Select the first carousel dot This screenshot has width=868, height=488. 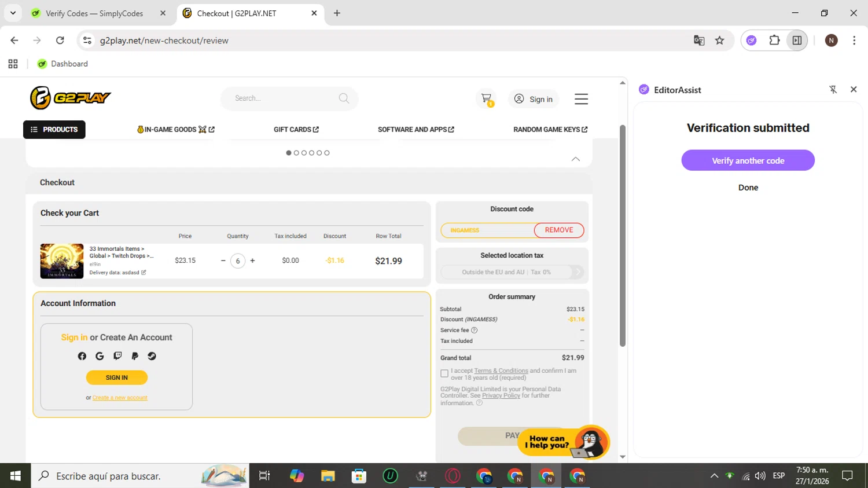[x=289, y=153]
